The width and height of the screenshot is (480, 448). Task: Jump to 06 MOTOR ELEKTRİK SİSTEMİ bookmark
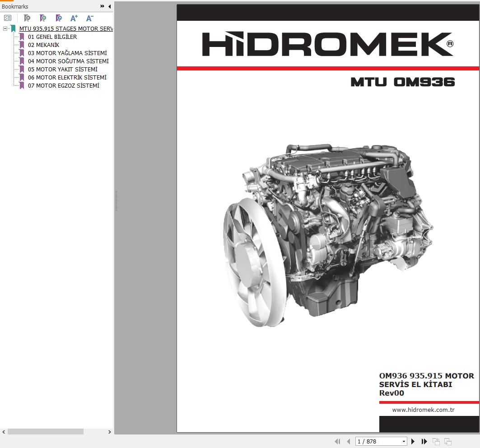67,78
